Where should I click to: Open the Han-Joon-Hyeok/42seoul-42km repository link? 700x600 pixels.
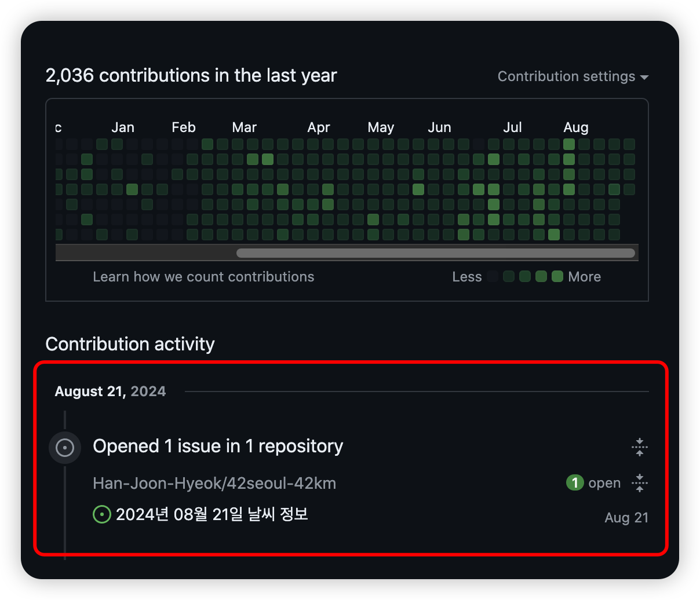pyautogui.click(x=214, y=483)
